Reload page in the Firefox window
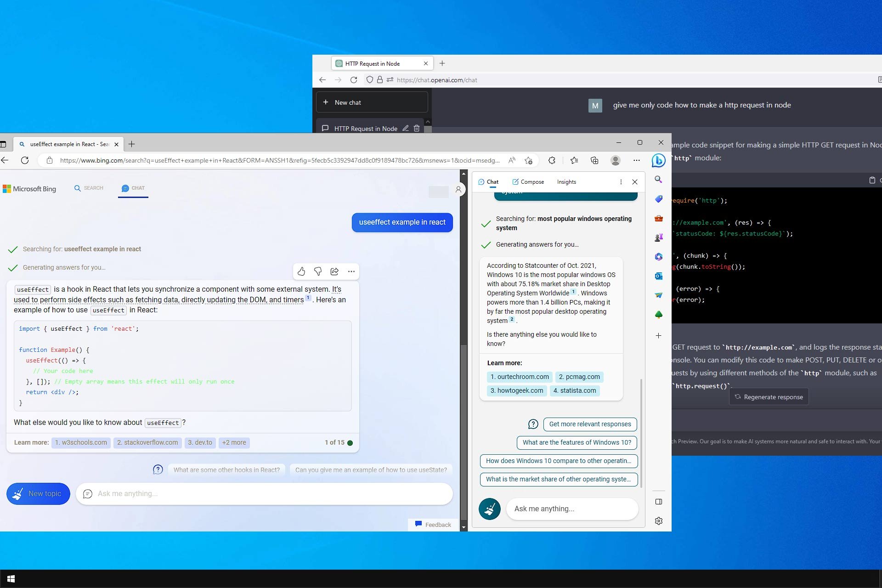882x588 pixels. coord(354,80)
